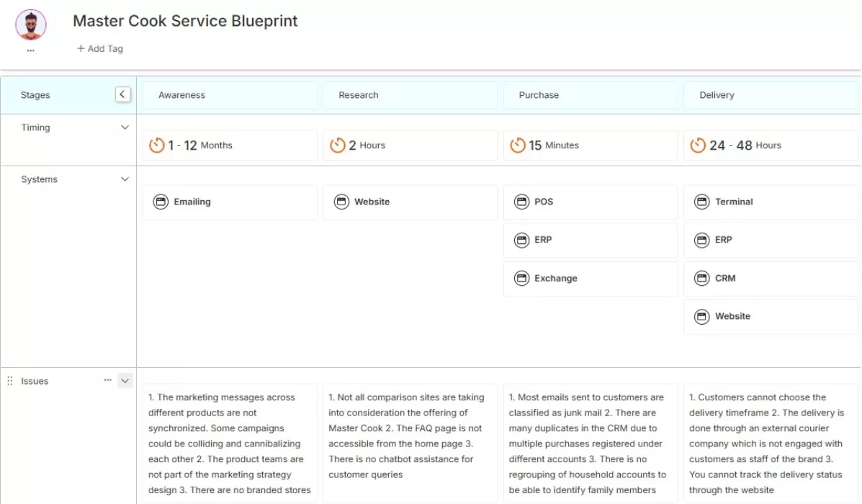Click the timer icon in Awareness timing card

click(157, 145)
